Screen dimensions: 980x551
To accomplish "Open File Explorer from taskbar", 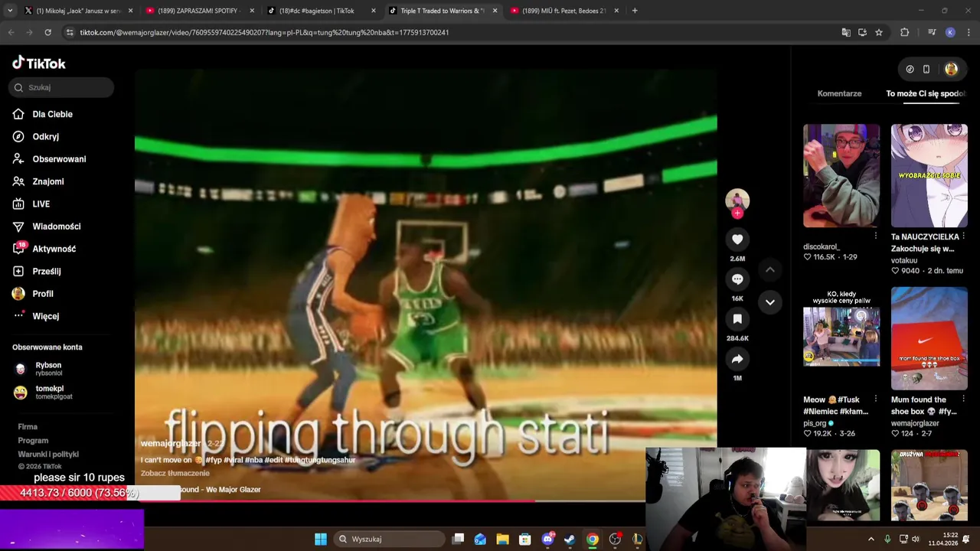I will 502,539.
